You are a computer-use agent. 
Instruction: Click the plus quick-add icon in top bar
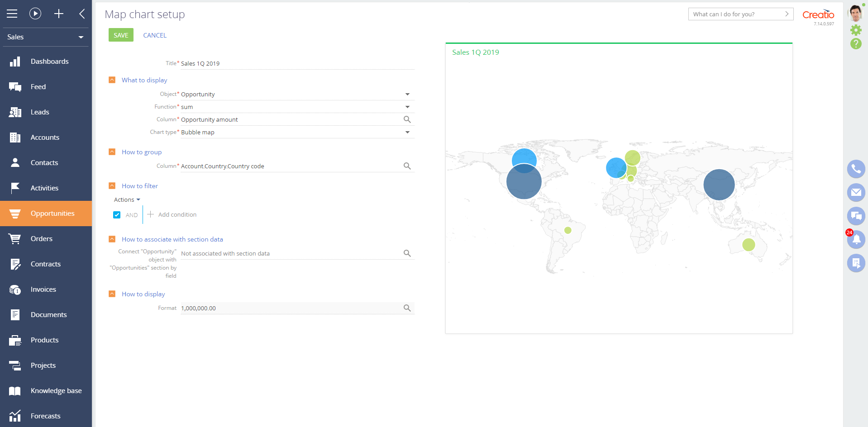pyautogui.click(x=59, y=14)
